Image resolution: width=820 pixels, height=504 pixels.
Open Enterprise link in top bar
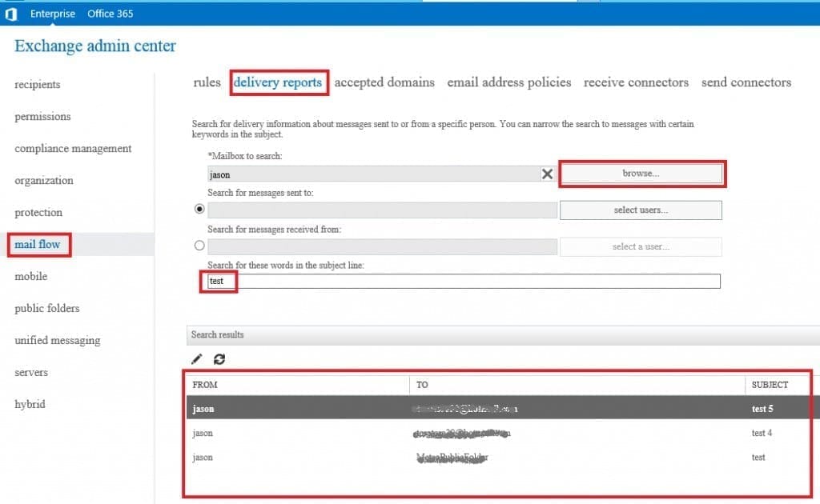click(x=53, y=14)
